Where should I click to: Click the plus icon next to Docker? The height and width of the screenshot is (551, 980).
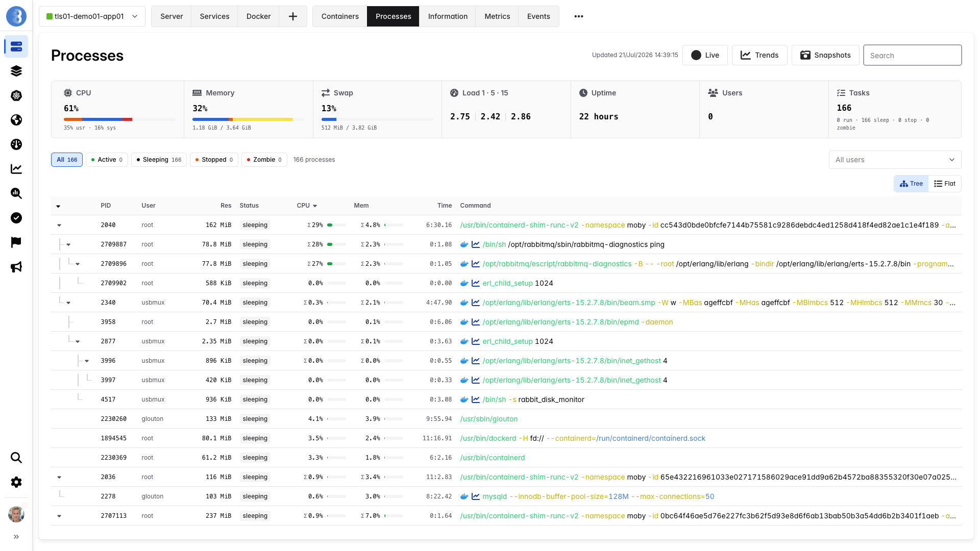pyautogui.click(x=293, y=16)
